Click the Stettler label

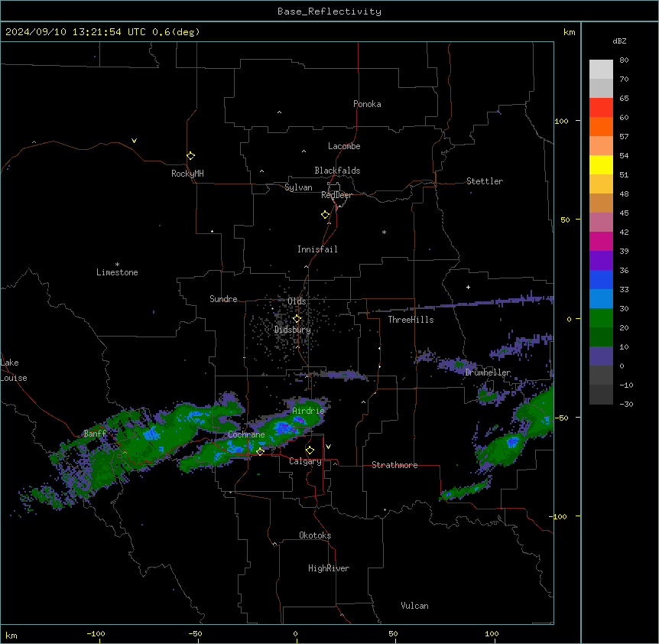point(485,181)
